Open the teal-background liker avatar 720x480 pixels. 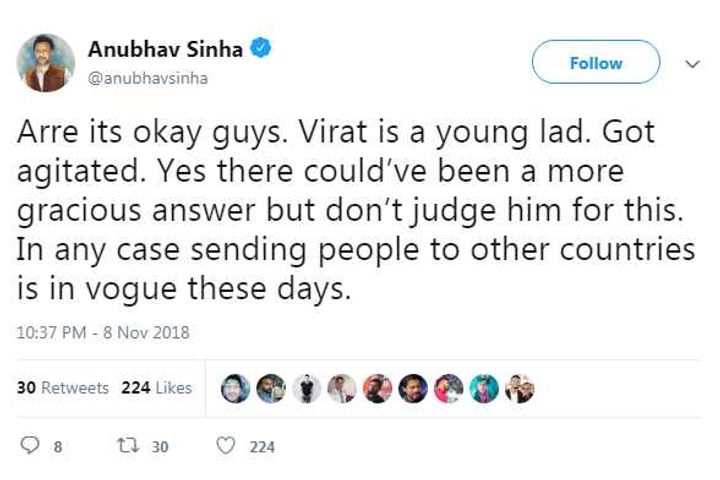[x=484, y=389]
